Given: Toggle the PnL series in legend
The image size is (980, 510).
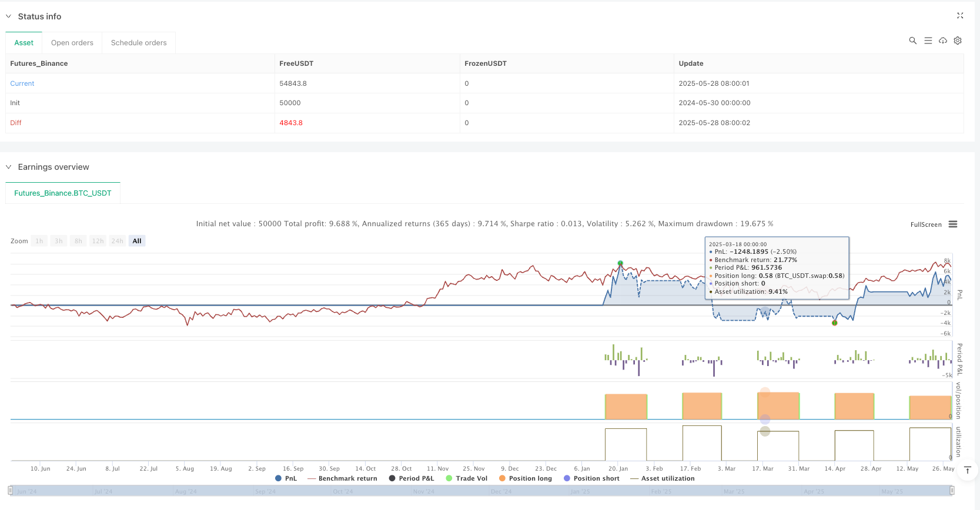Looking at the screenshot, I should point(286,478).
